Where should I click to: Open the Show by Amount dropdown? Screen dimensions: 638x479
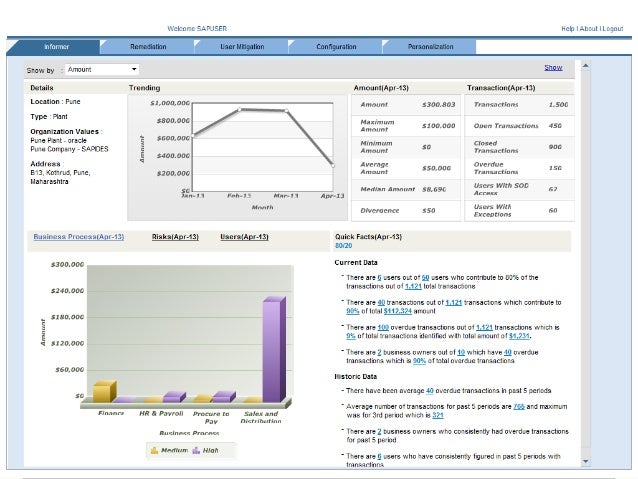102,70
